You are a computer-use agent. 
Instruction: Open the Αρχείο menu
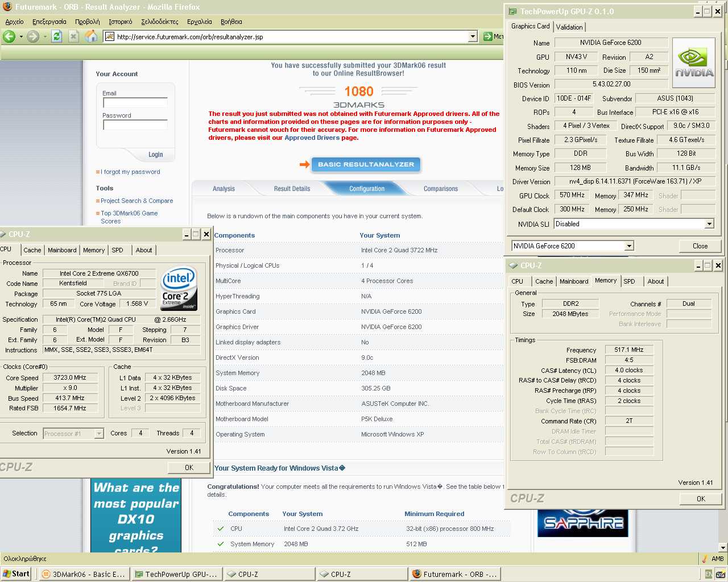click(x=14, y=22)
